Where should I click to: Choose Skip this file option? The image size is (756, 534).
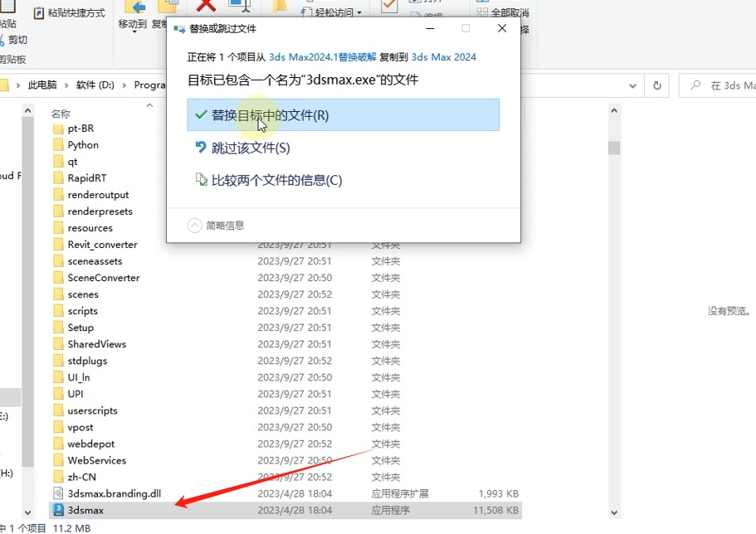coord(251,148)
